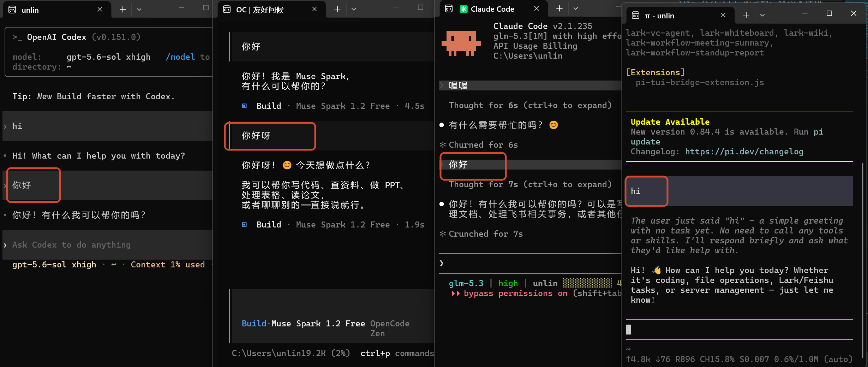Click the "OpenCode Zen" provider label
The width and height of the screenshot is (868, 367).
pos(390,328)
